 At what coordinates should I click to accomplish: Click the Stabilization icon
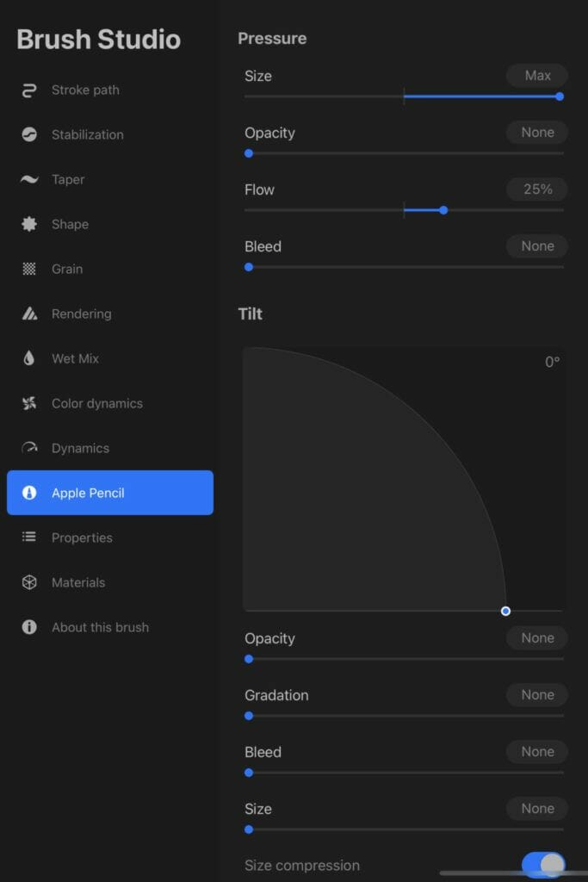(29, 134)
